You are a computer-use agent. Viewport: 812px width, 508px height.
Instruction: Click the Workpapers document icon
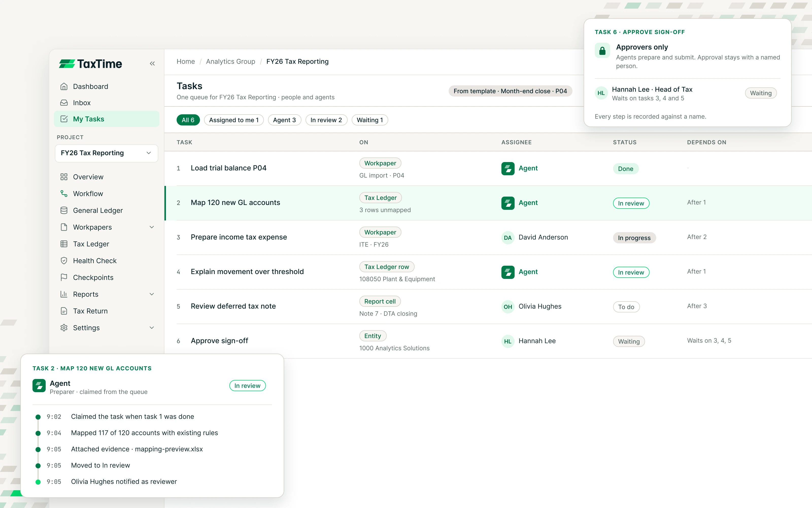pyautogui.click(x=64, y=228)
